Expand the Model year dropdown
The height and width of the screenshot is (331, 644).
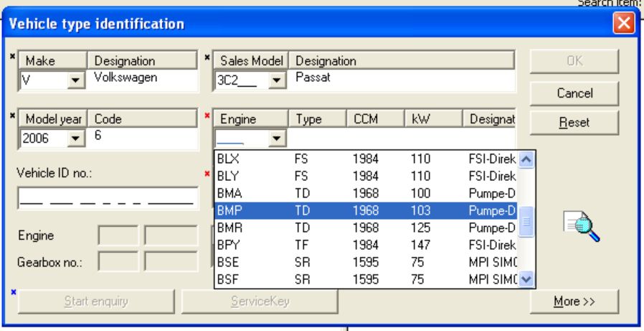[x=75, y=138]
